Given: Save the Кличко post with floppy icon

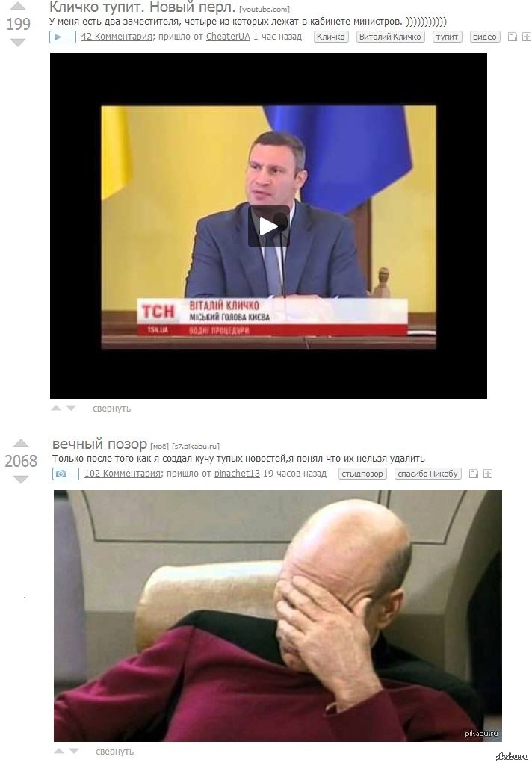Looking at the screenshot, I should (x=513, y=37).
